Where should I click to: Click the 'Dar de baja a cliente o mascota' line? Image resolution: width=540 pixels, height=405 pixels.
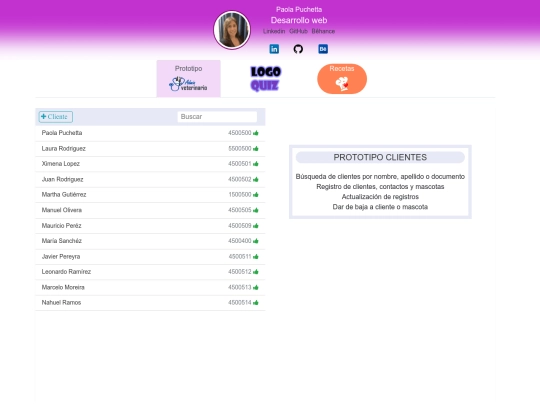click(x=380, y=207)
